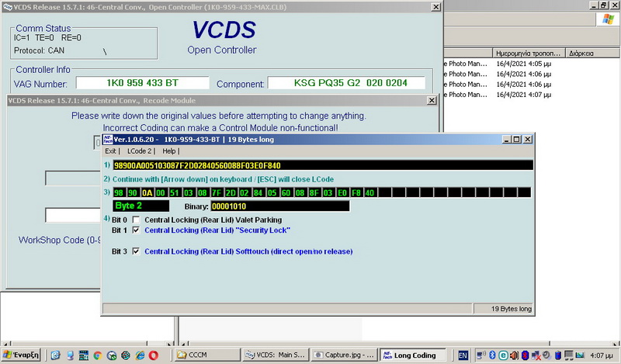Close the Recode Module window
This screenshot has width=621, height=364.
[432, 101]
